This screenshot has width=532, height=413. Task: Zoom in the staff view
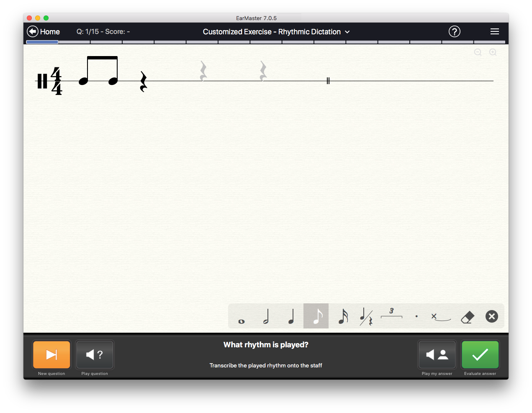tap(493, 52)
